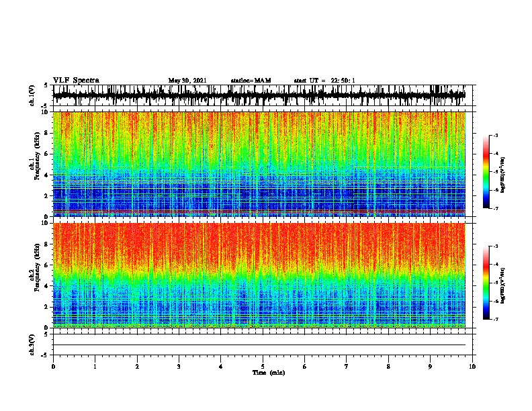Click the ch.2 spectrogram color scale bar

(486, 283)
